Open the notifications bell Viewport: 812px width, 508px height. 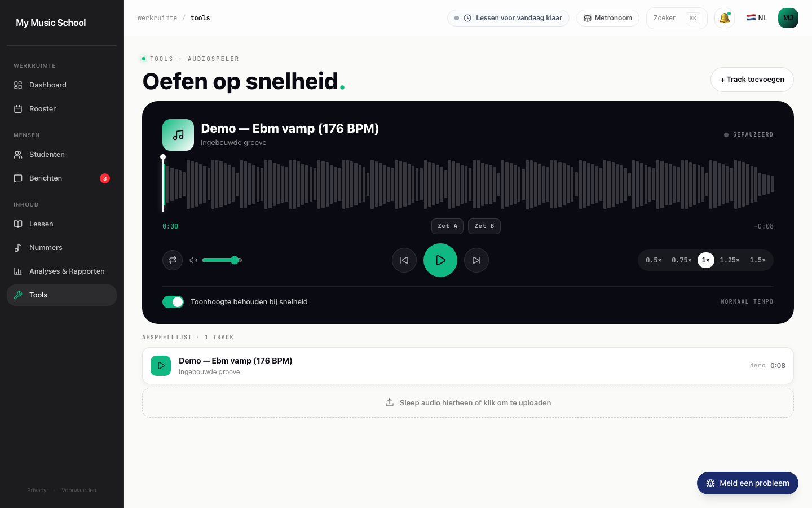pyautogui.click(x=725, y=18)
